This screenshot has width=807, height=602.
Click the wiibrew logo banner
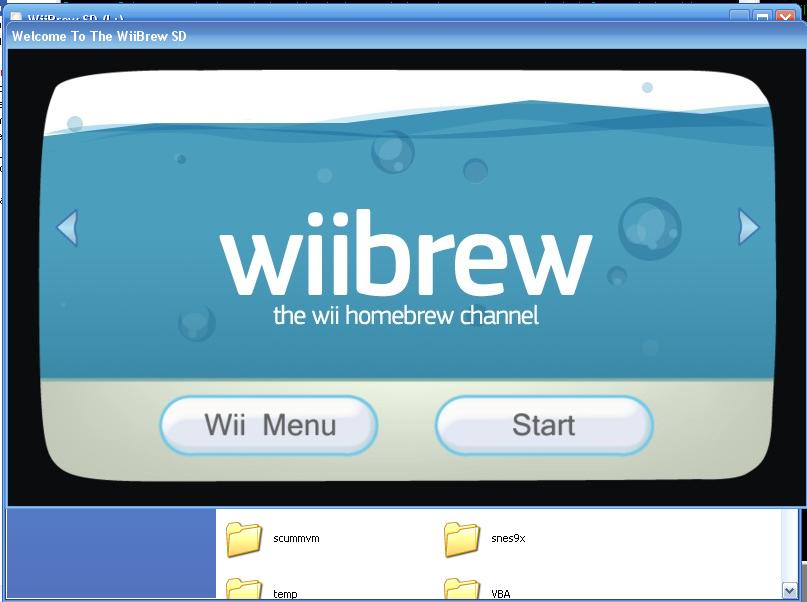407,267
